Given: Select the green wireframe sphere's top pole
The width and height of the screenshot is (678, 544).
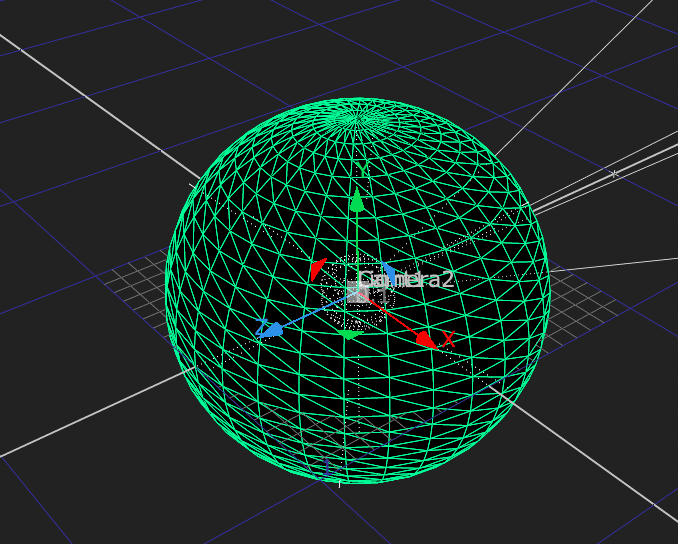Looking at the screenshot, I should pos(357,118).
